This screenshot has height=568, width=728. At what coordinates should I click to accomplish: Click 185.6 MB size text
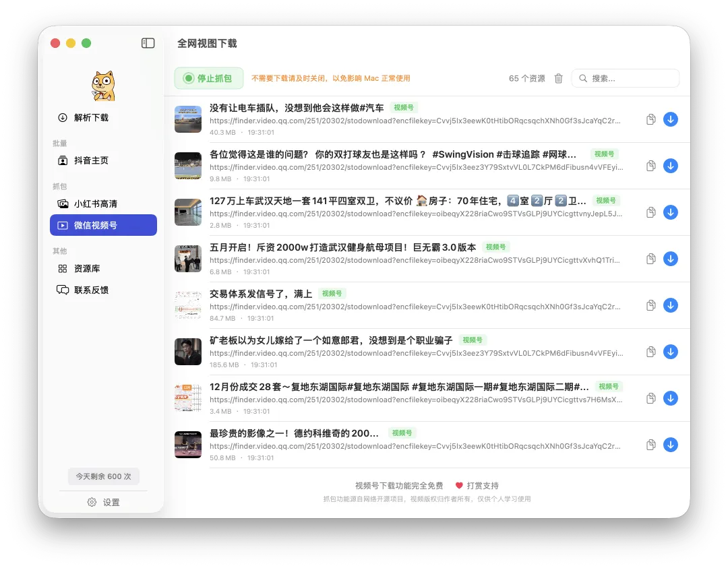pos(224,365)
